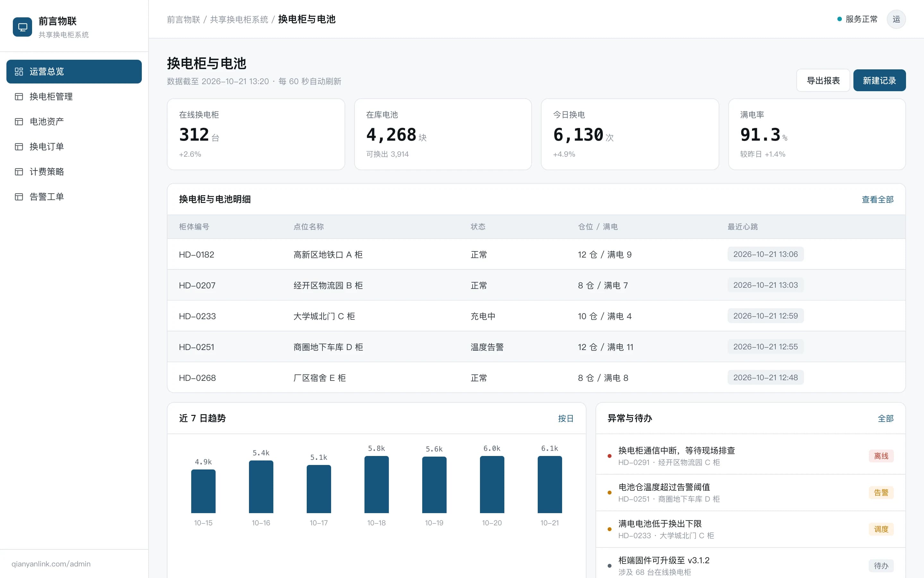Image resolution: width=924 pixels, height=578 pixels.
Task: Open 告警工单 in the sidebar
Action: click(74, 197)
